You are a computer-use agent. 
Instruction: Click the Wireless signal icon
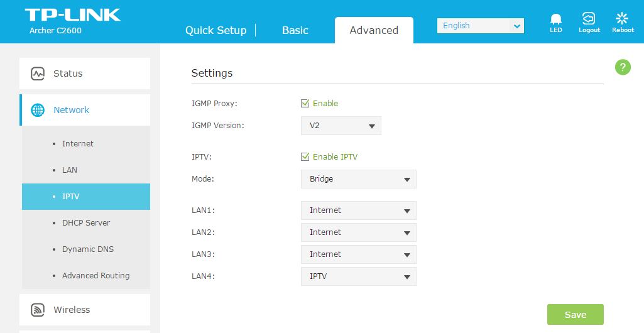click(38, 310)
